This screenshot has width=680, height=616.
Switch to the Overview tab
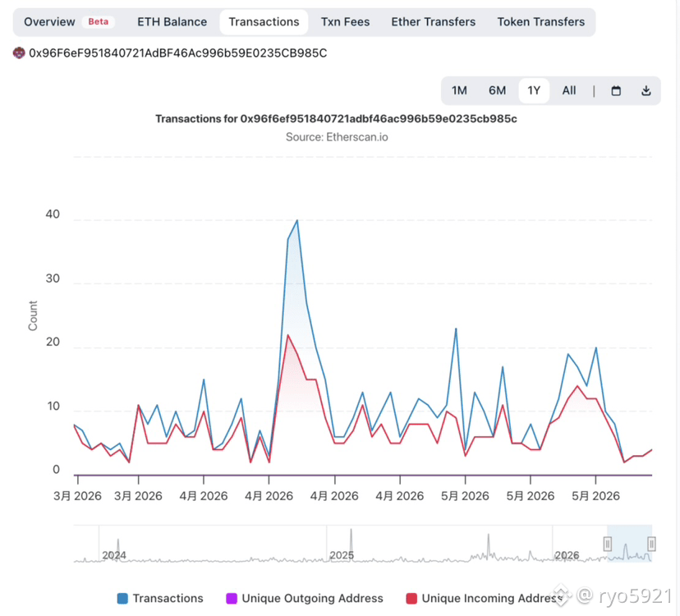pos(49,21)
